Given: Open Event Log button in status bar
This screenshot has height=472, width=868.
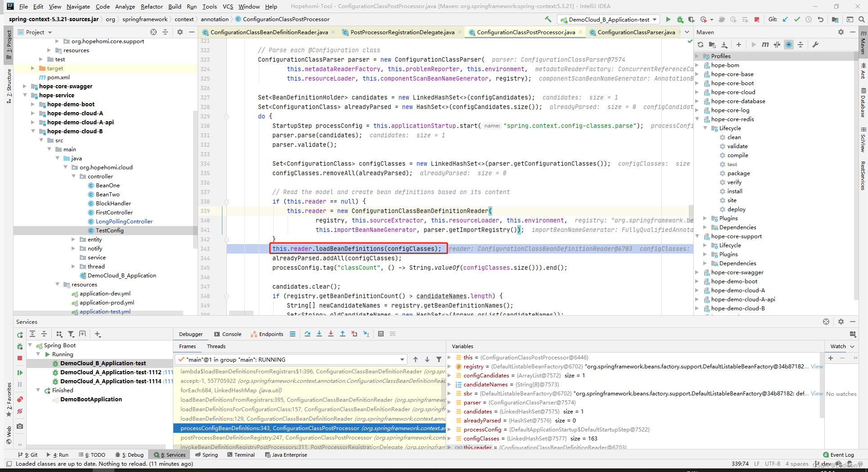Looking at the screenshot, I should (x=838, y=455).
